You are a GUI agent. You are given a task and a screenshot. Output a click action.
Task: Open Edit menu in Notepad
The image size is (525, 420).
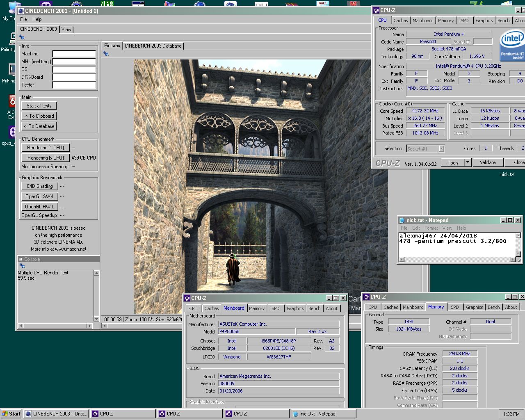point(416,228)
